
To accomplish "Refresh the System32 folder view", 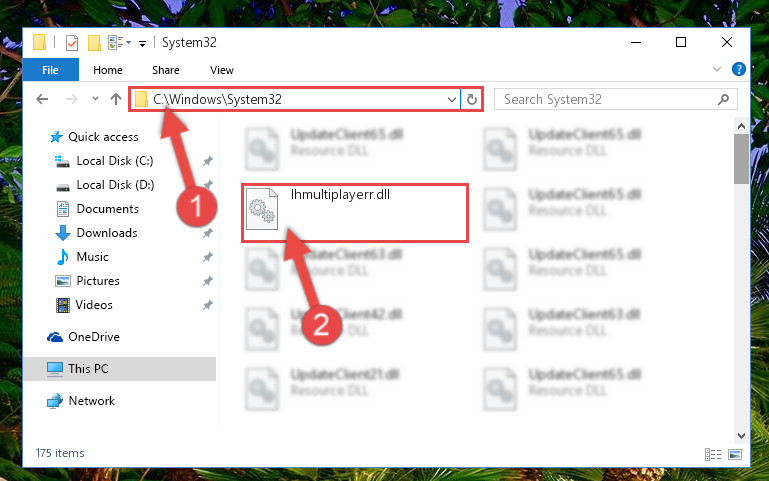I will [472, 100].
